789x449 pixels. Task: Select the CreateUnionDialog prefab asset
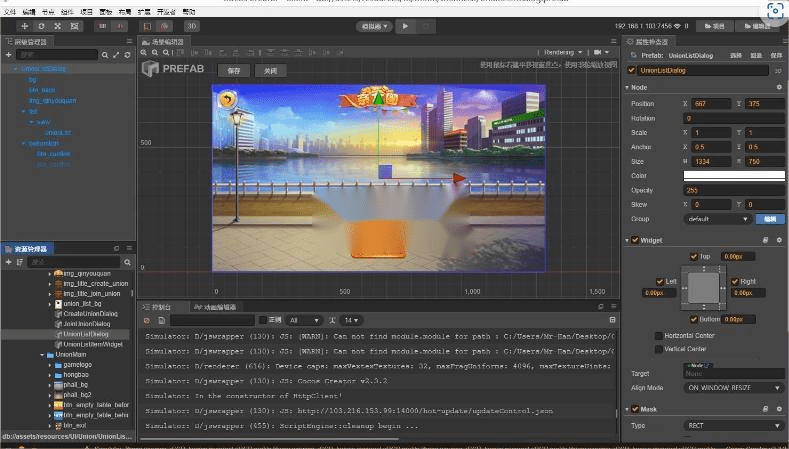[x=91, y=314]
